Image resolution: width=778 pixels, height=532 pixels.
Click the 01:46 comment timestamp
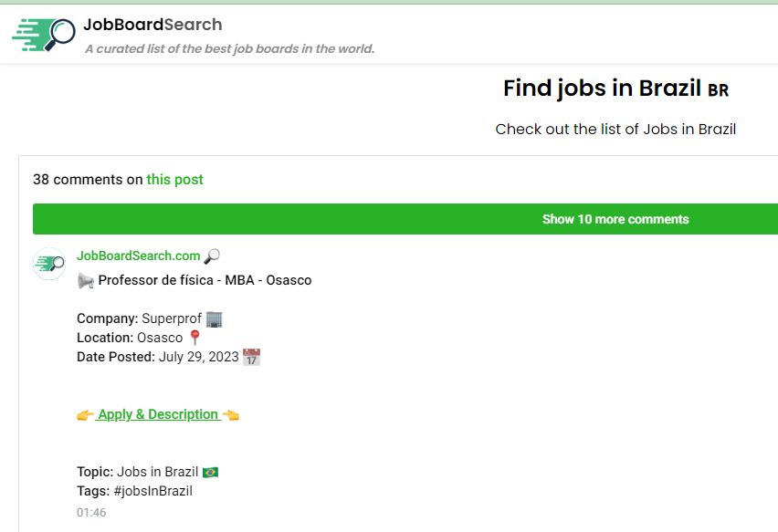click(91, 513)
